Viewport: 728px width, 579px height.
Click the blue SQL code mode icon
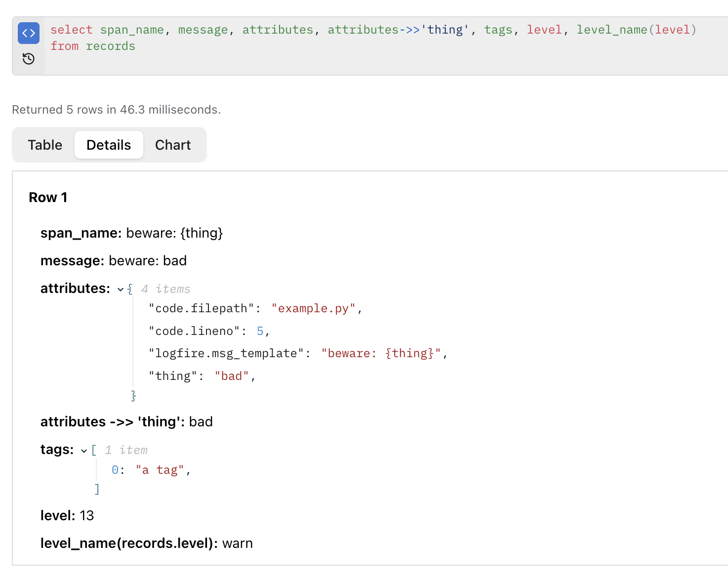click(x=29, y=33)
